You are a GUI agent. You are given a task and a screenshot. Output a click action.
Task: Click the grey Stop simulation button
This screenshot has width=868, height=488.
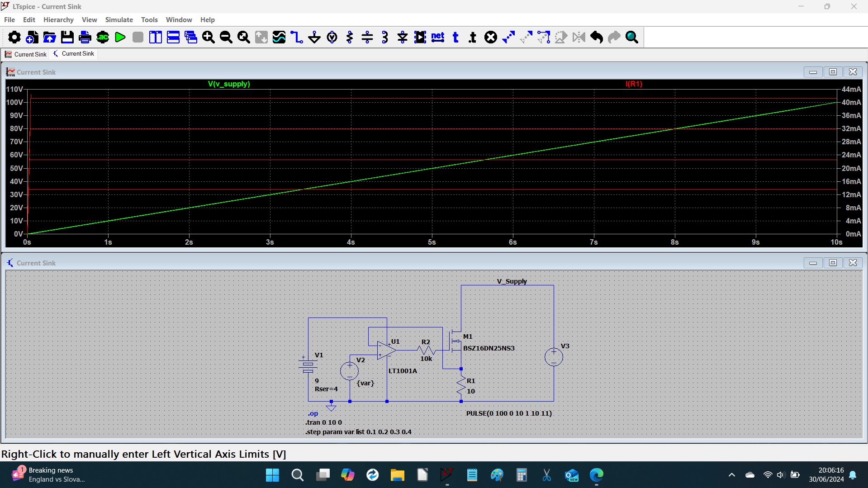[x=138, y=37]
